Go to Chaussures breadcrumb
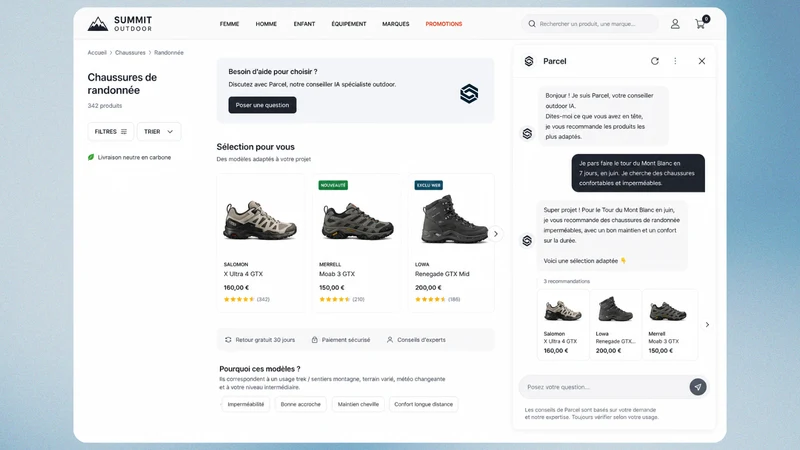The height and width of the screenshot is (450, 800). click(130, 53)
